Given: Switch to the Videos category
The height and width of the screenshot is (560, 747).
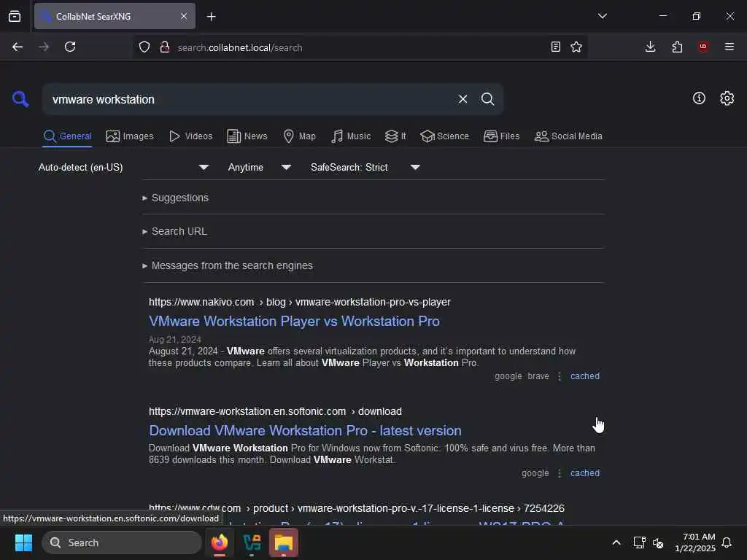Looking at the screenshot, I should pyautogui.click(x=190, y=136).
